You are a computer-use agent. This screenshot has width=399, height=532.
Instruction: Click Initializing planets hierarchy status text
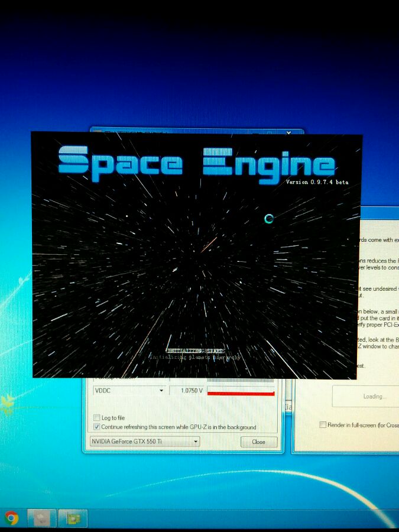pyautogui.click(x=196, y=357)
